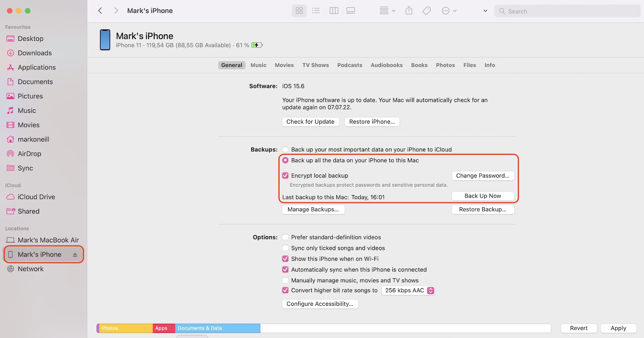644x338 pixels.
Task: Switch to icon grid view in toolbar
Action: pos(299,11)
